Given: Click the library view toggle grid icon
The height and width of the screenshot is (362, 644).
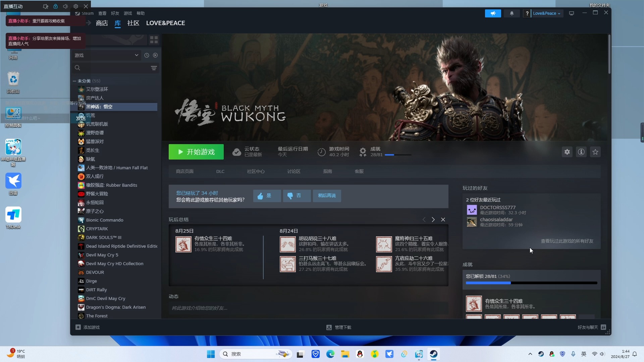Looking at the screenshot, I should point(154,40).
